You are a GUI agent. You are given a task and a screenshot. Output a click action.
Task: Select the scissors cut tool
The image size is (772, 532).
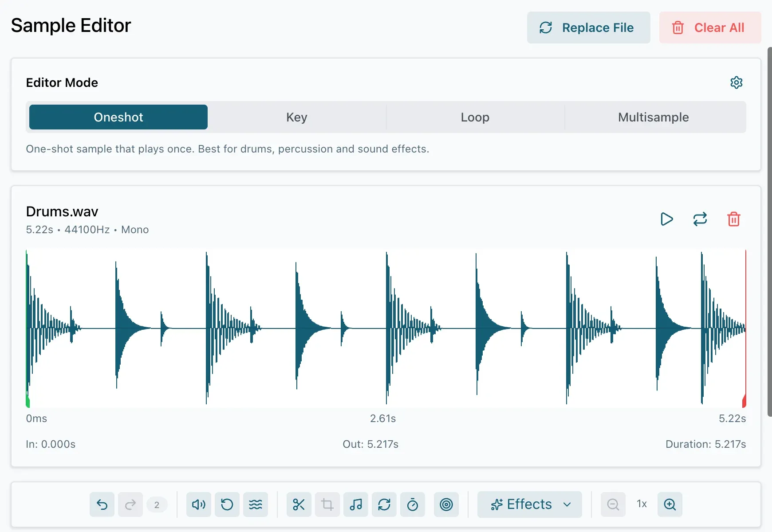[x=299, y=505]
